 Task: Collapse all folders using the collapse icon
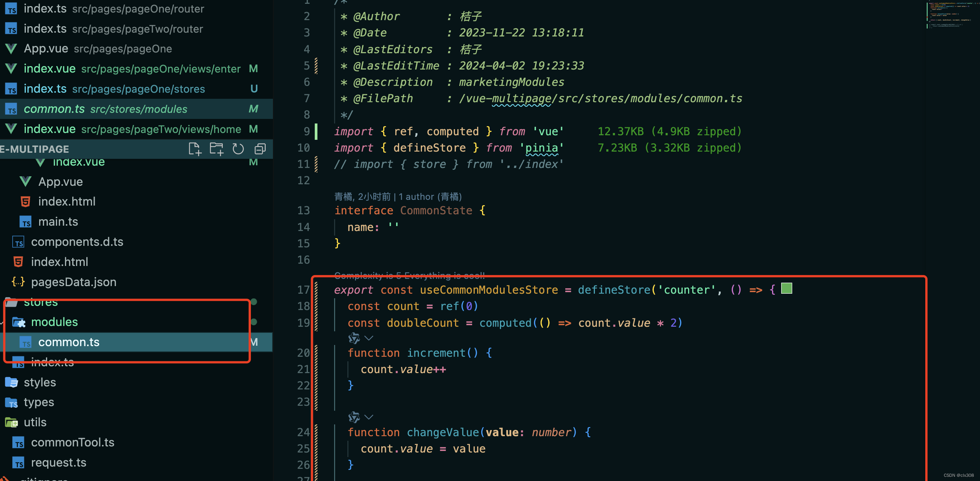click(x=260, y=149)
